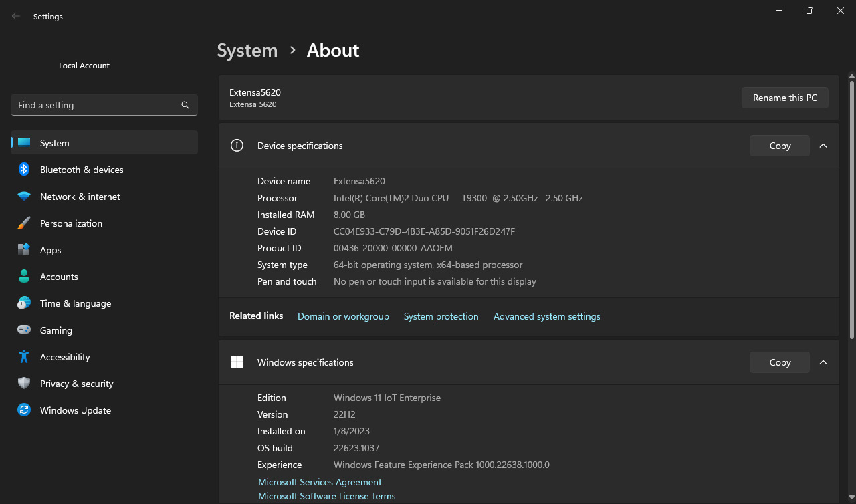856x504 pixels.
Task: Copy the Windows specifications
Action: click(780, 362)
